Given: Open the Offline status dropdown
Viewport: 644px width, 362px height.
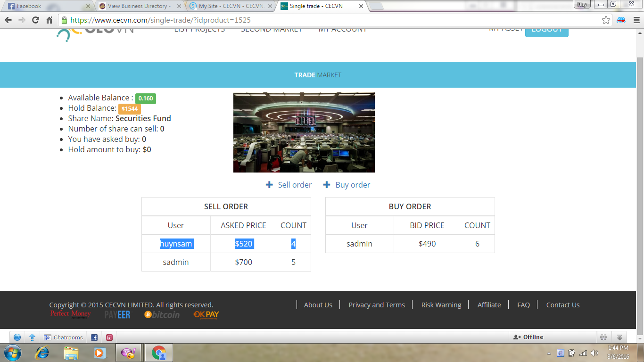Looking at the screenshot, I should tap(553, 337).
